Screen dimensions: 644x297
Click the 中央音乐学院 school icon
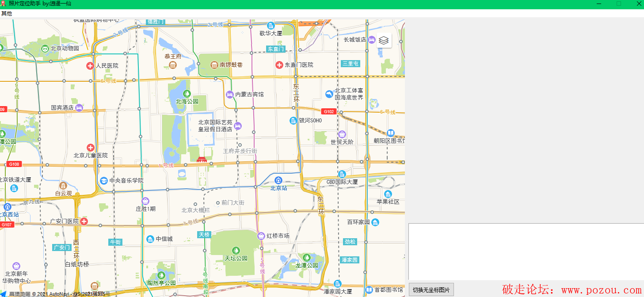[104, 180]
